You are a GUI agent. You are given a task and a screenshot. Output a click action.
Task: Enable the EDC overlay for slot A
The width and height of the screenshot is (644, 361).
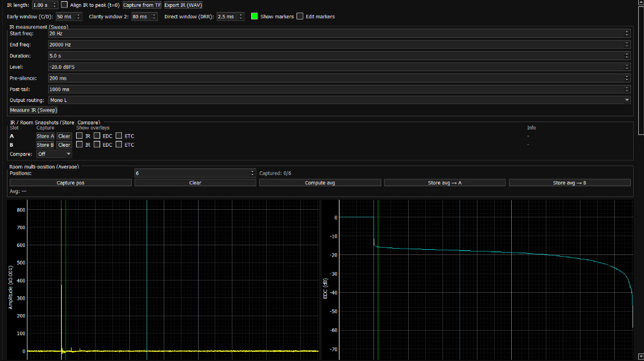97,136
